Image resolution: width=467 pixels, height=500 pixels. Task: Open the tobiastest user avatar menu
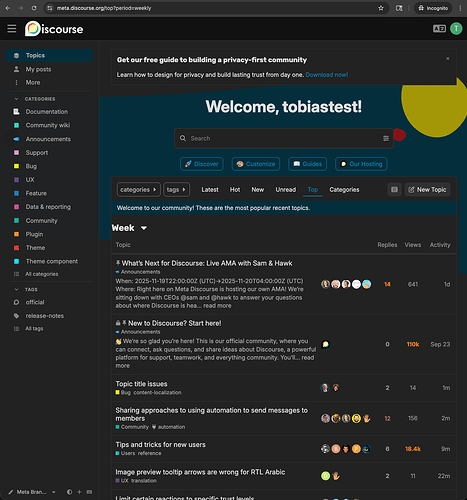(456, 29)
